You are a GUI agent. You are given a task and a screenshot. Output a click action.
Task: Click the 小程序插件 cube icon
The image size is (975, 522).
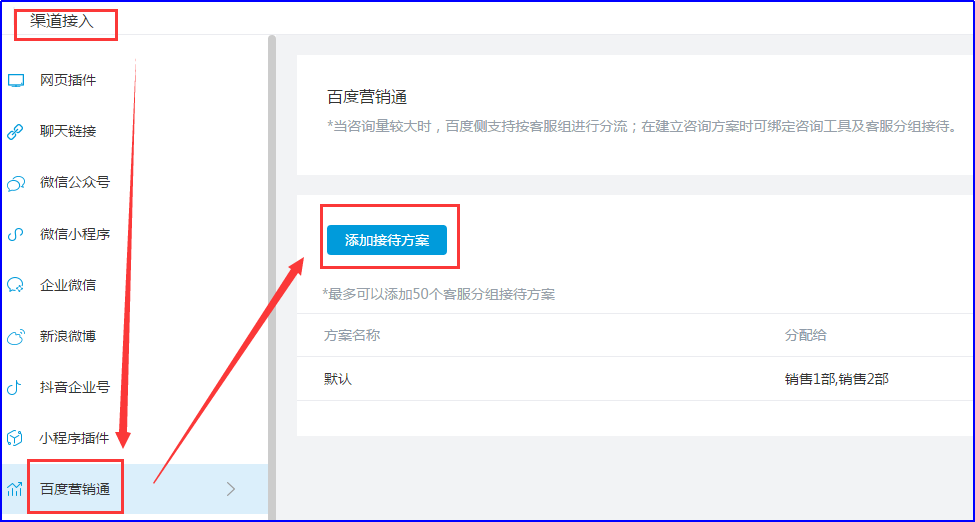tap(16, 438)
